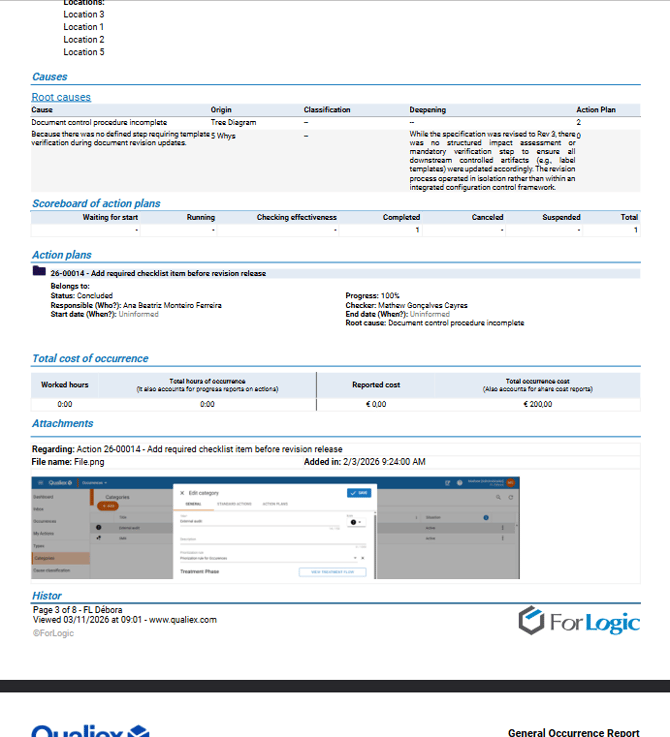
Task: Click the General Occurrence Report title
Action: [573, 732]
